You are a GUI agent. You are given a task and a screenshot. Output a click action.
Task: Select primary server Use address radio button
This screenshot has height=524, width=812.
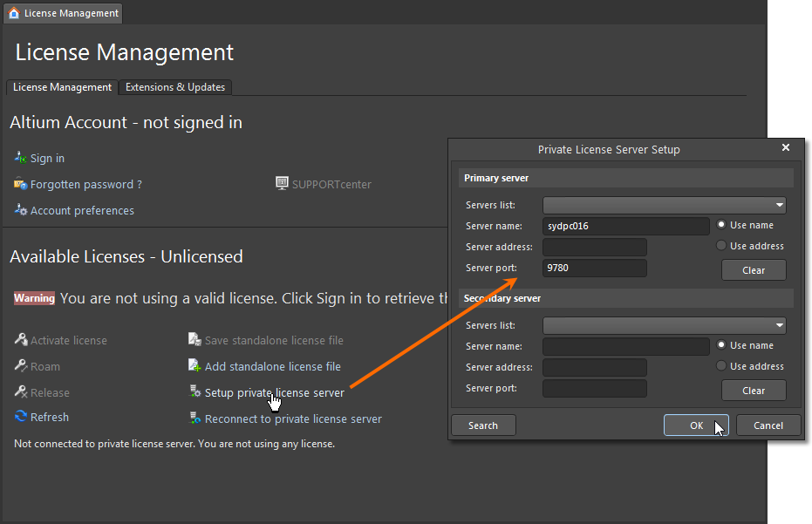tap(721, 246)
